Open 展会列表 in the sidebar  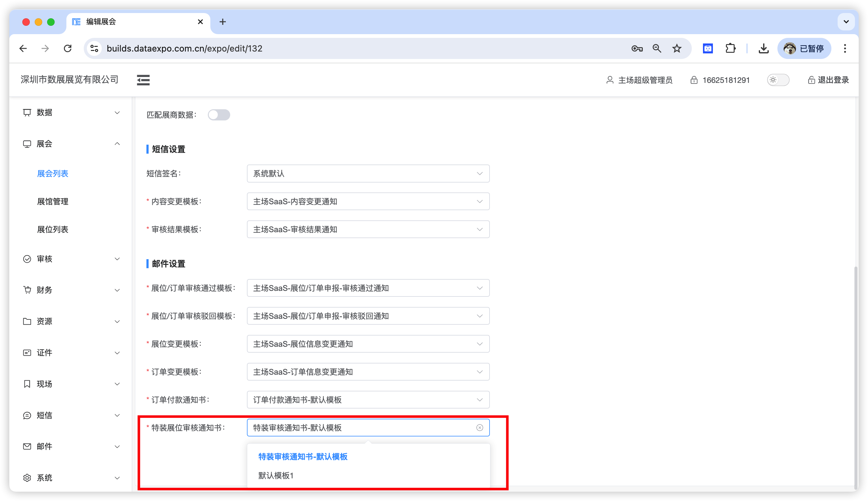point(53,174)
